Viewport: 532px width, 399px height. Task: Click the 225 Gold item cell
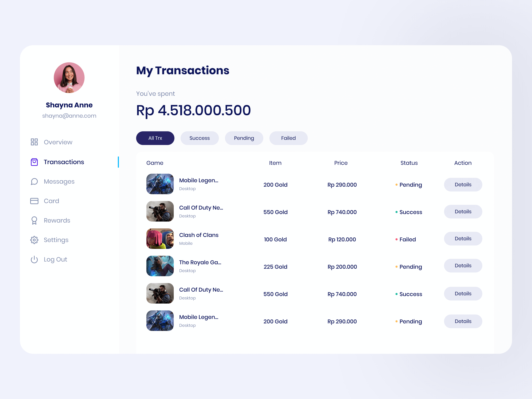(x=275, y=267)
